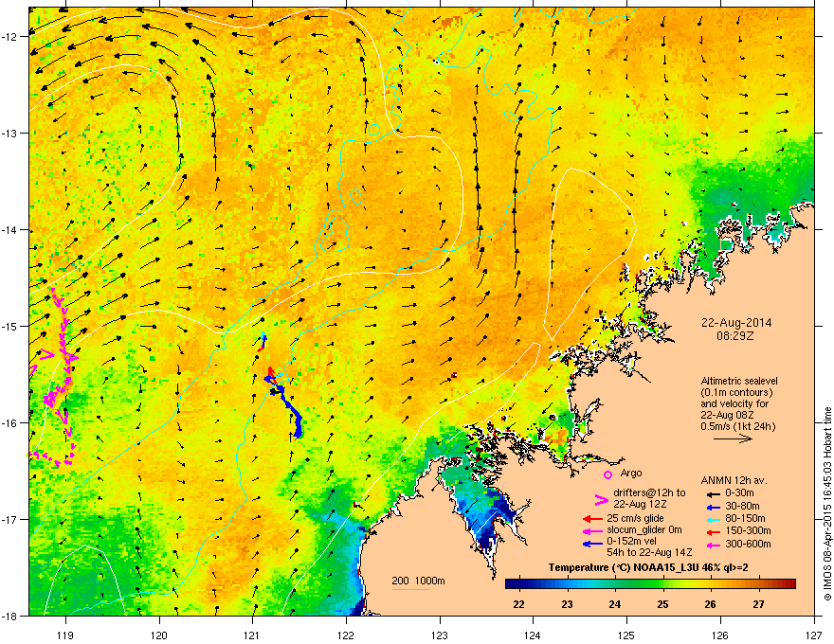
Task: Click longitude axis label '121'
Action: coord(252,635)
